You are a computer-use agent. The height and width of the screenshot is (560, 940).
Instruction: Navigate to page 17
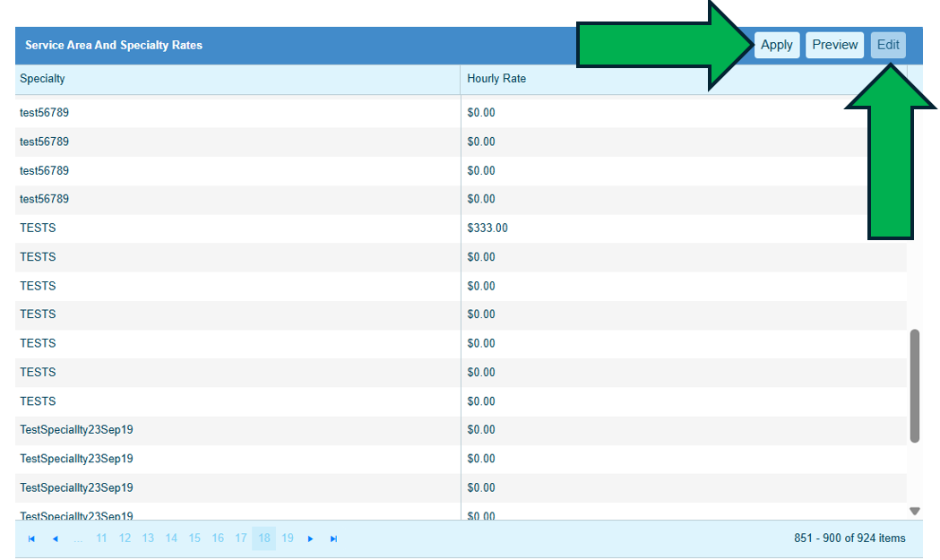[x=241, y=538]
